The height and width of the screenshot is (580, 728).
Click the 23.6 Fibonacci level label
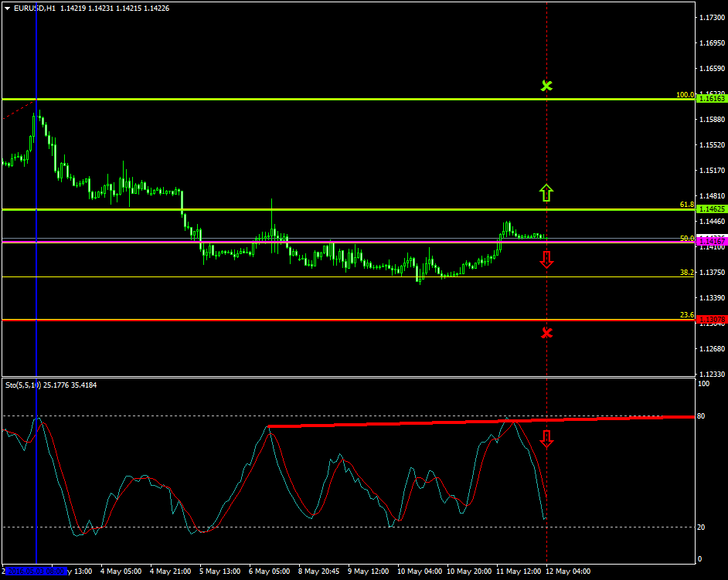tap(686, 315)
